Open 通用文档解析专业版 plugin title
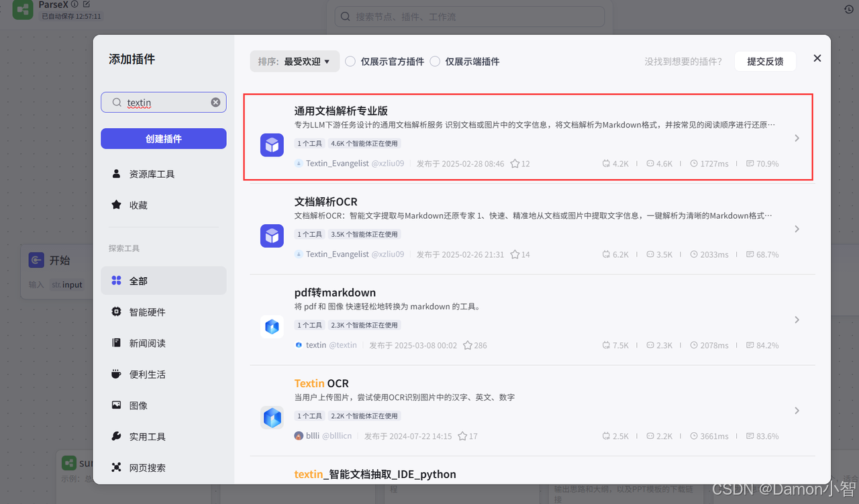 point(341,111)
